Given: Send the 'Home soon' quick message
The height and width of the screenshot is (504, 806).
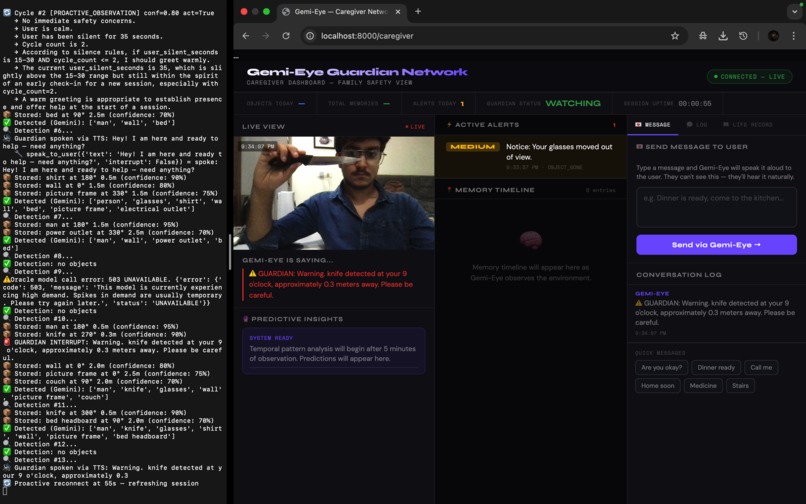Looking at the screenshot, I should coord(657,386).
